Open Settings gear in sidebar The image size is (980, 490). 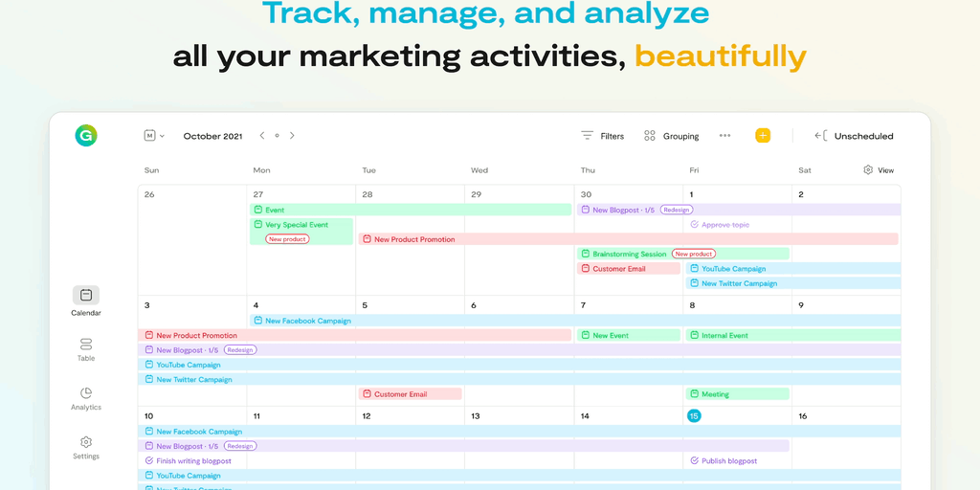pos(86,442)
